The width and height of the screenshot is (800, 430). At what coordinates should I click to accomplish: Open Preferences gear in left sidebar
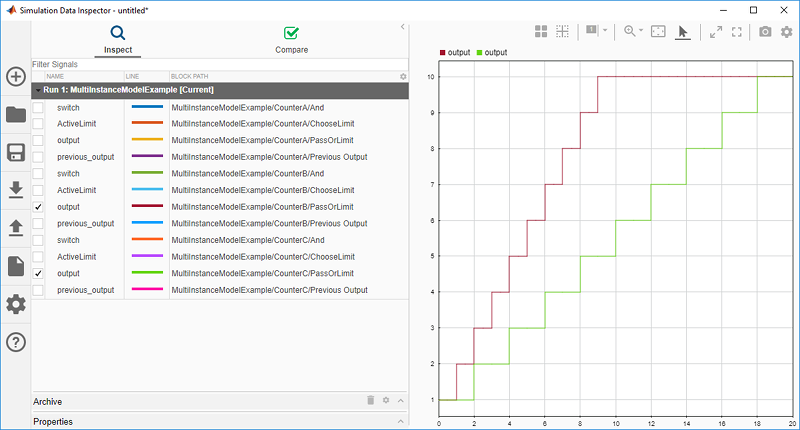[x=16, y=304]
